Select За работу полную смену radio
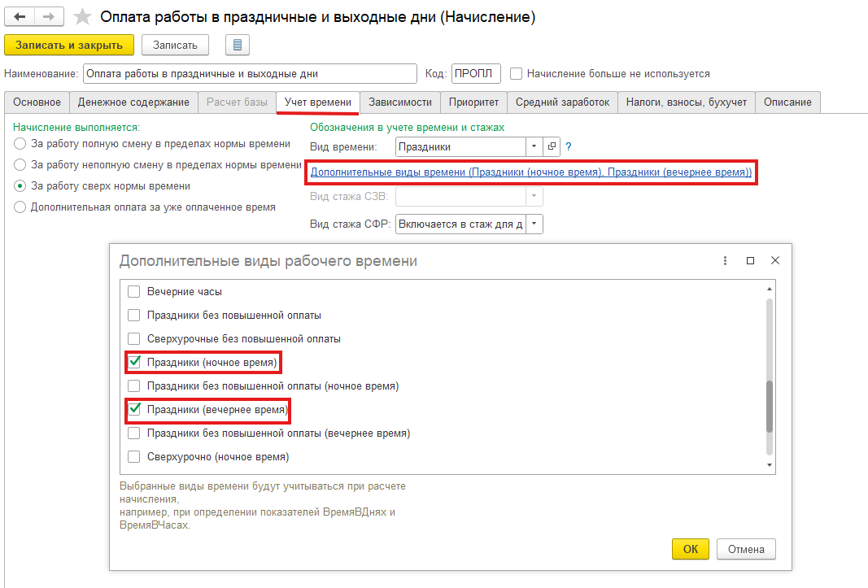868x588 pixels. click(x=20, y=144)
